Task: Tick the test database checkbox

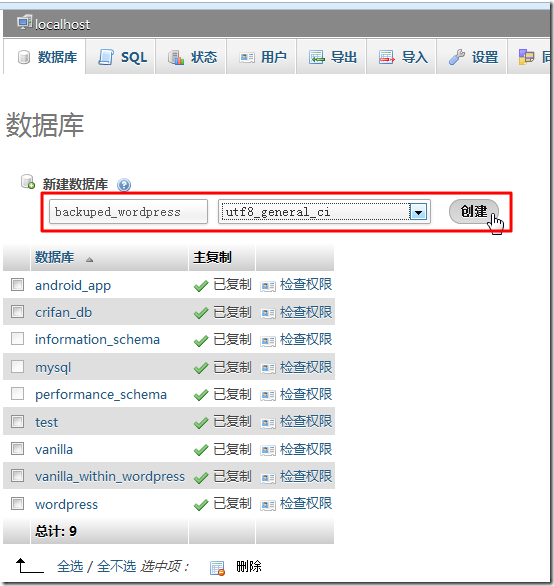Action: [18, 421]
